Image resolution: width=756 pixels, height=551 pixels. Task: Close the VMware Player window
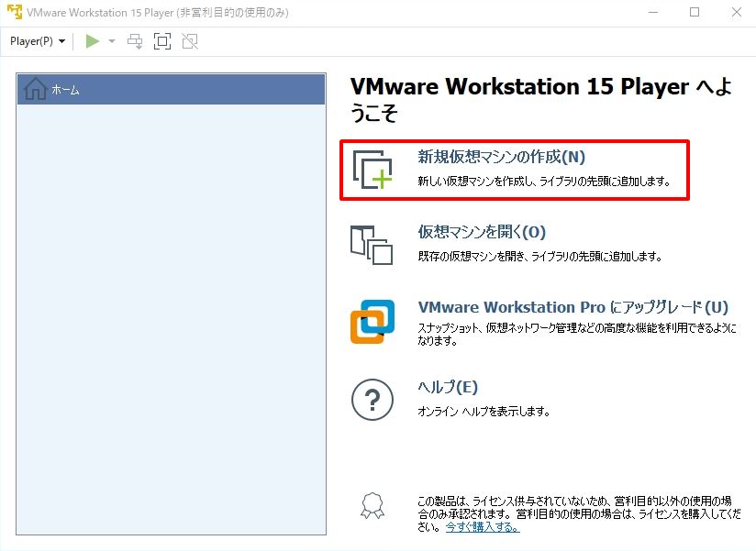click(736, 12)
